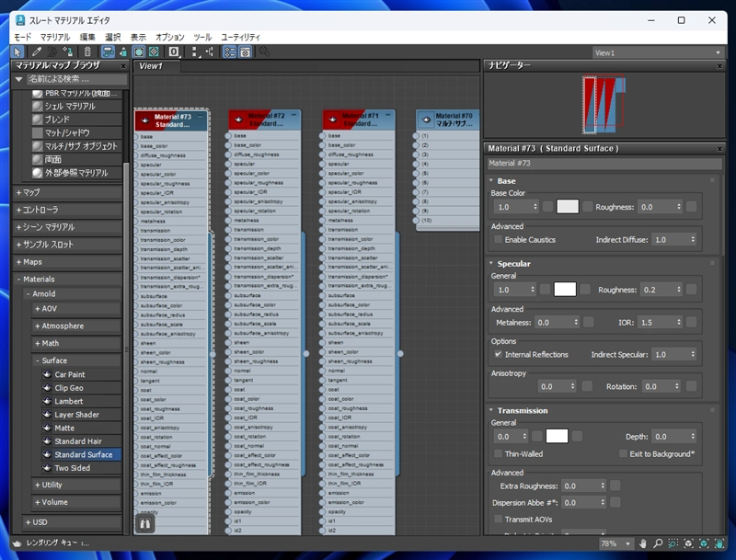The height and width of the screenshot is (560, 736).
Task: Expand the コントローラ group
Action: tap(67, 211)
